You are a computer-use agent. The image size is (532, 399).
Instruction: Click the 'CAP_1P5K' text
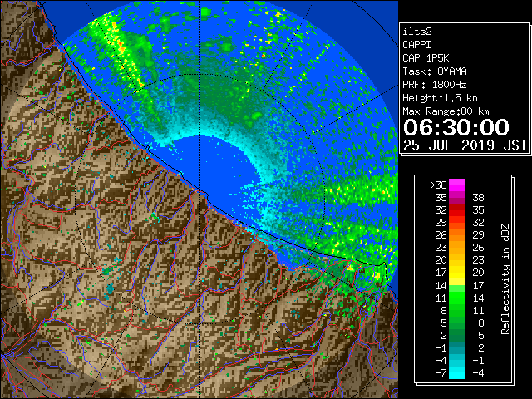[426, 58]
